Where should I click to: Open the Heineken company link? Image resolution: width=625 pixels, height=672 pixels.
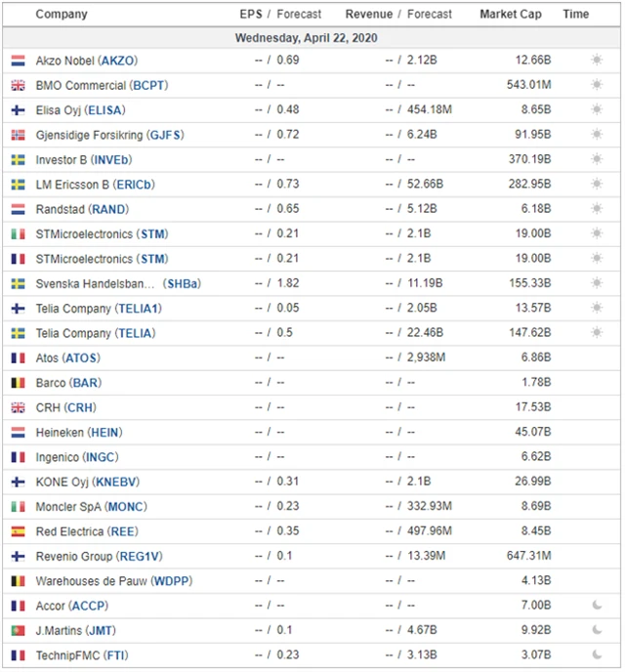click(x=79, y=432)
